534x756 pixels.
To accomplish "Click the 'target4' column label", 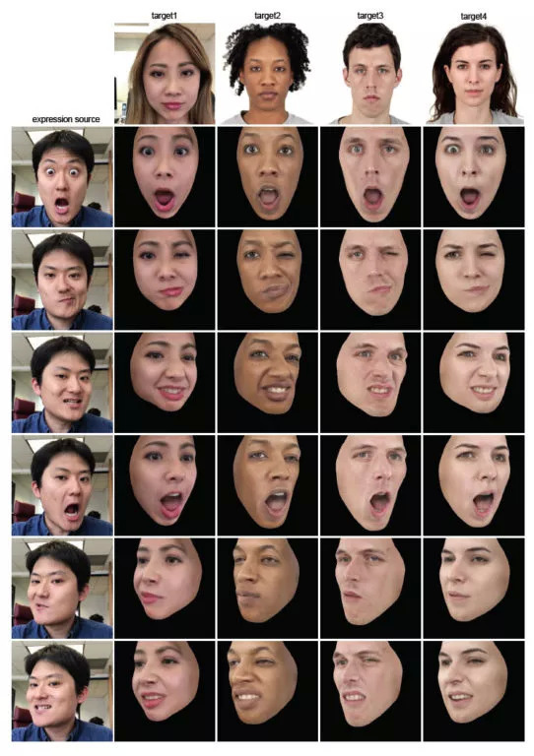I will click(474, 17).
